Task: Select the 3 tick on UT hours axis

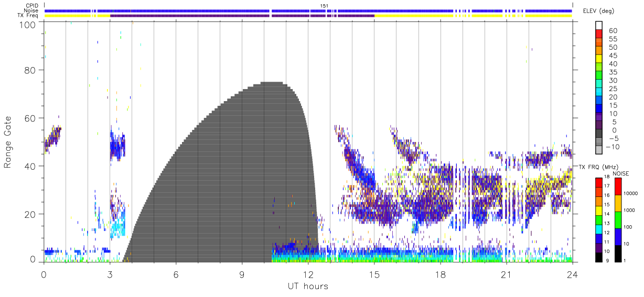Action: tap(110, 274)
